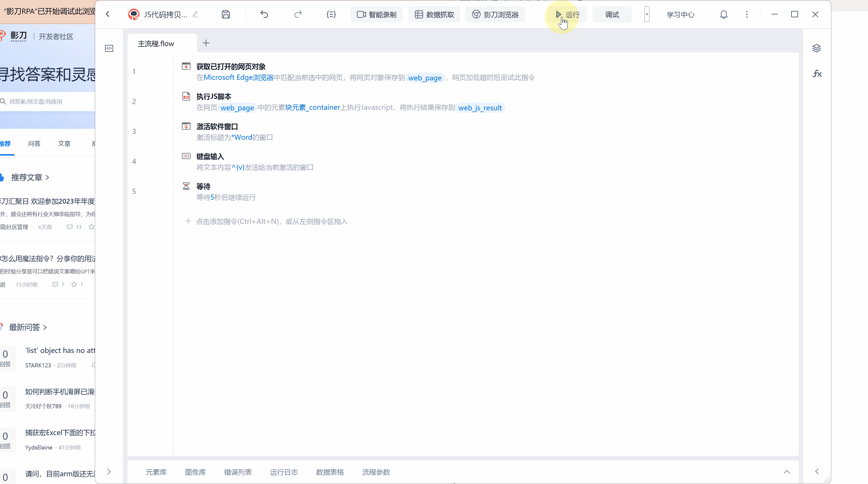Click the redo arrow icon

tap(298, 14)
